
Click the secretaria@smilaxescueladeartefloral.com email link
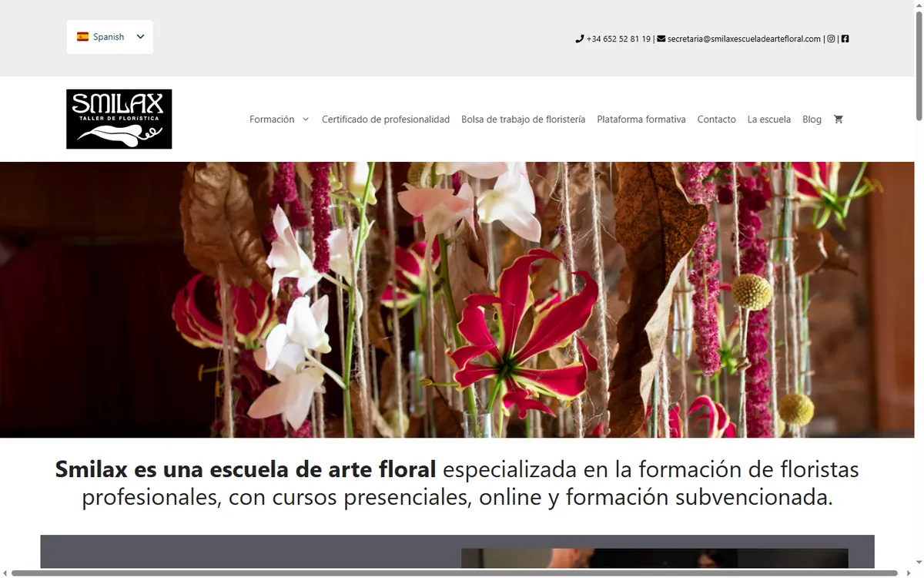click(x=744, y=39)
